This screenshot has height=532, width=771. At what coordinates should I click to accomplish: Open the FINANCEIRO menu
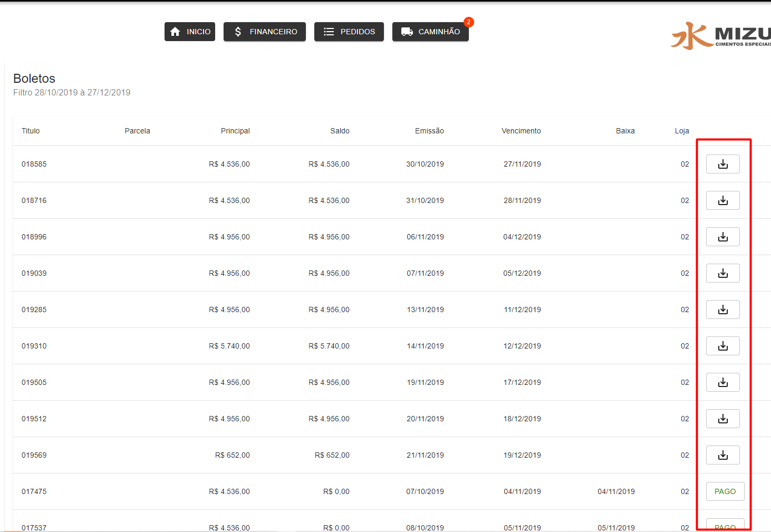[265, 32]
